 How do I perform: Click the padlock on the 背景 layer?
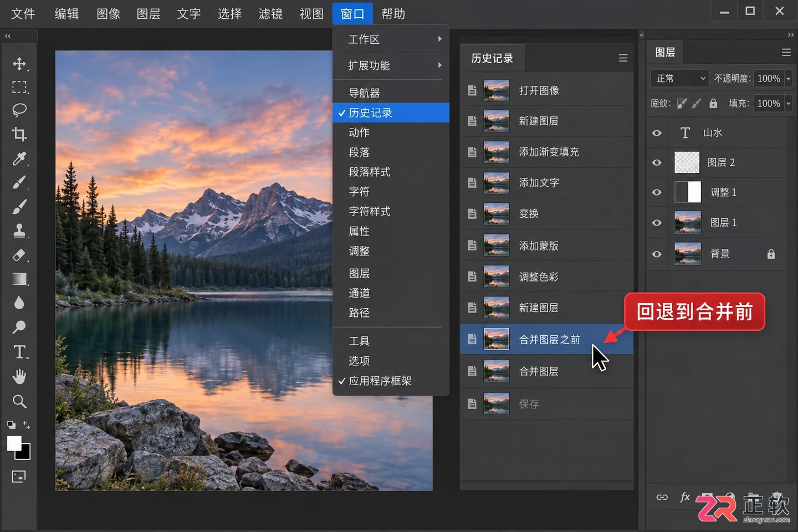click(x=771, y=254)
